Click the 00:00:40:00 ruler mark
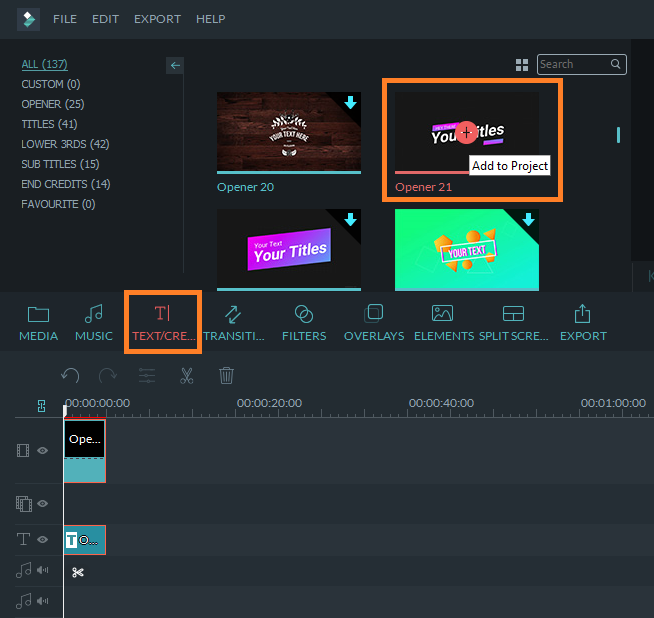Viewport: 654px width, 618px height. click(441, 403)
